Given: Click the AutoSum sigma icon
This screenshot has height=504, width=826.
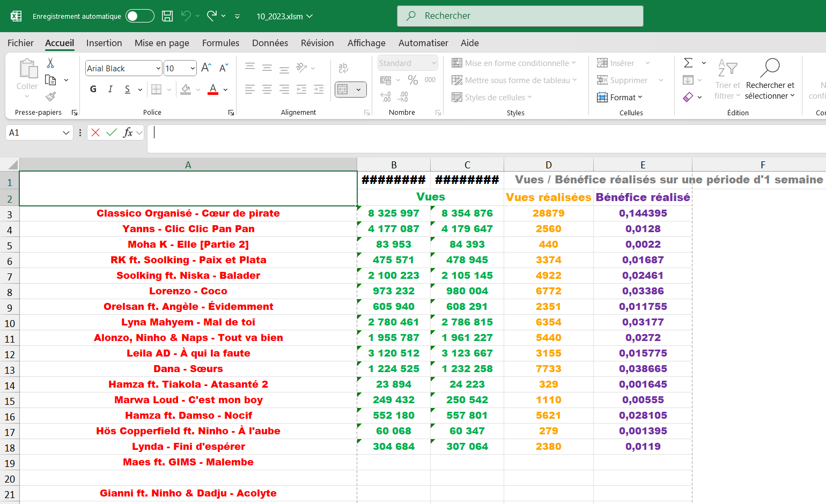Looking at the screenshot, I should coord(688,63).
